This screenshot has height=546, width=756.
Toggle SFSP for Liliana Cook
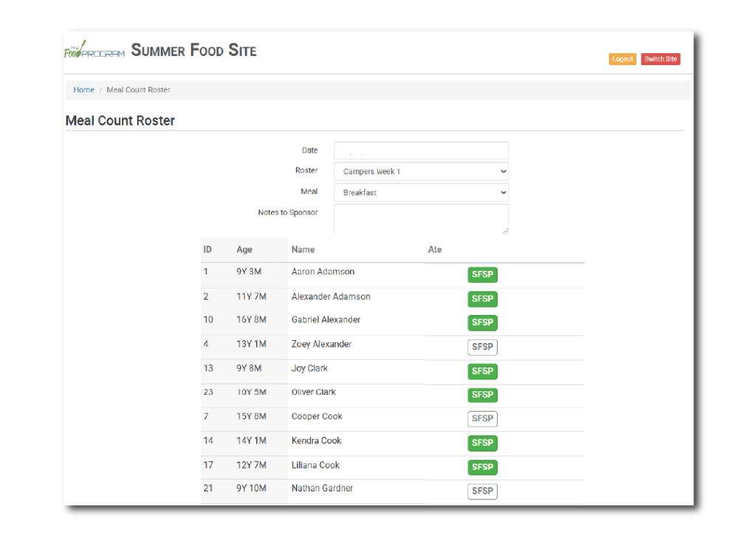click(482, 467)
